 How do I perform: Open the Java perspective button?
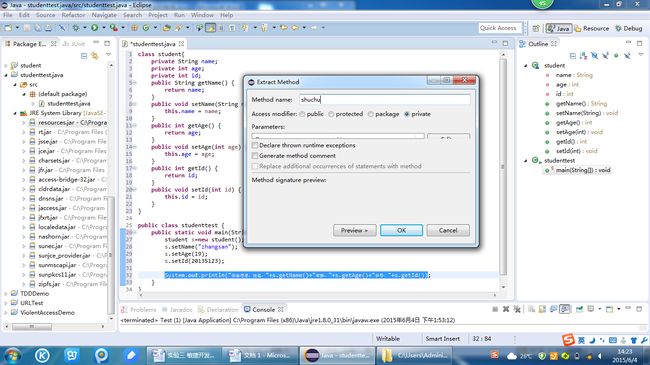pos(558,28)
